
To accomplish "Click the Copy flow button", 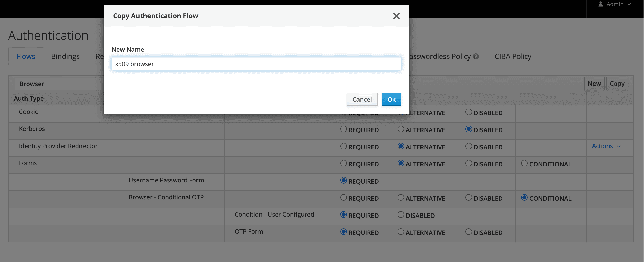I will [617, 84].
